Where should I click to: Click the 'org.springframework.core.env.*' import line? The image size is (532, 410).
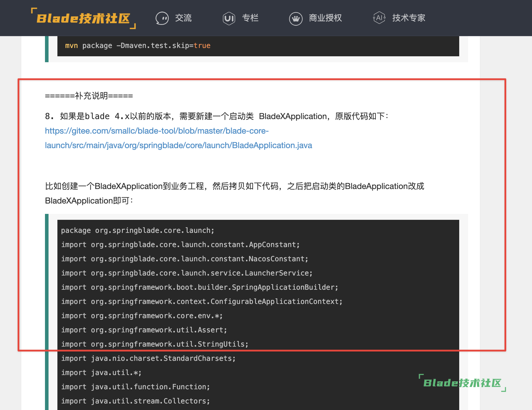(142, 316)
